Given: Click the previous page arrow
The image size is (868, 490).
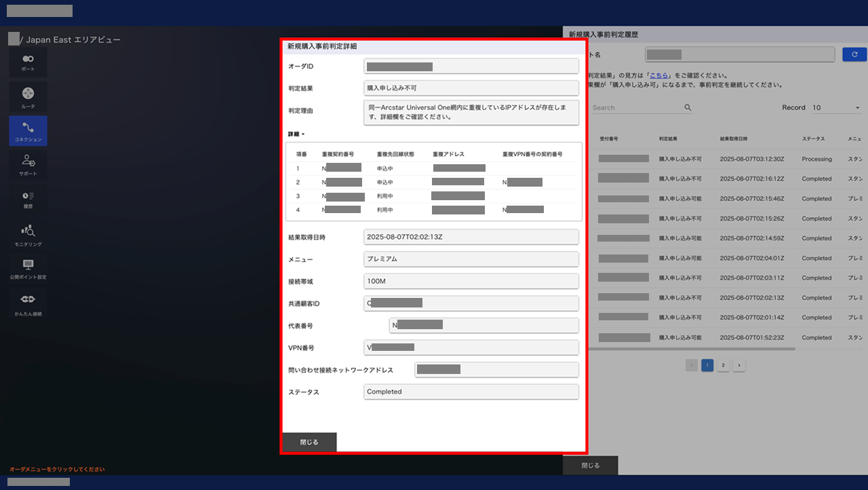Looking at the screenshot, I should 692,365.
